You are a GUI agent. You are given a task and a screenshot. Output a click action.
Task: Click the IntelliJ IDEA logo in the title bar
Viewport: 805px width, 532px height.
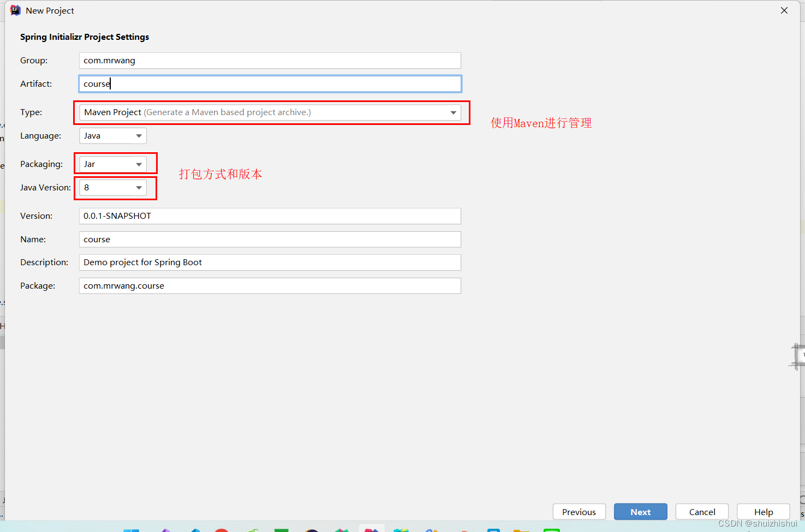(14, 10)
